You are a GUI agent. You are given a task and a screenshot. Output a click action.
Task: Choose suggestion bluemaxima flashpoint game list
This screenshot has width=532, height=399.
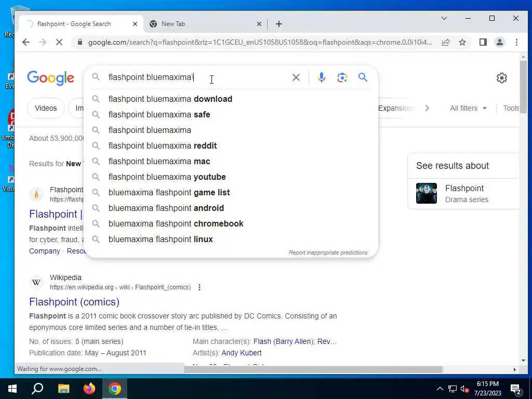click(x=231, y=193)
